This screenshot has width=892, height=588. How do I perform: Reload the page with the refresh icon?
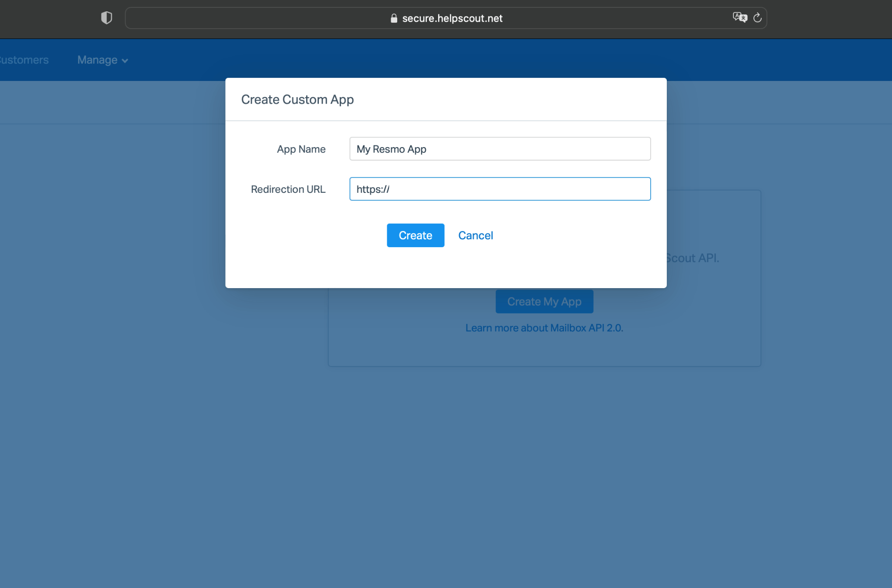click(x=757, y=18)
